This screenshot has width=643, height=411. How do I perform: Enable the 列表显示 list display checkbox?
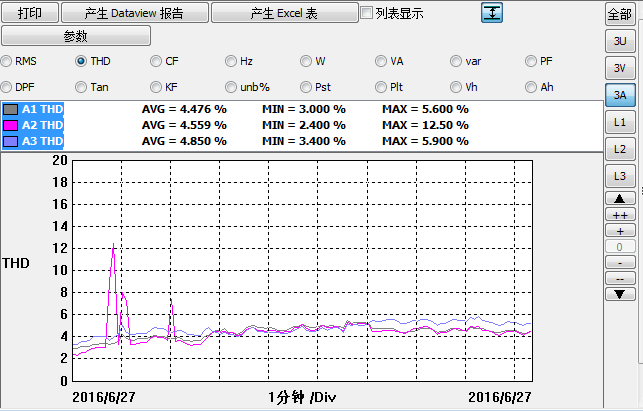tap(367, 13)
